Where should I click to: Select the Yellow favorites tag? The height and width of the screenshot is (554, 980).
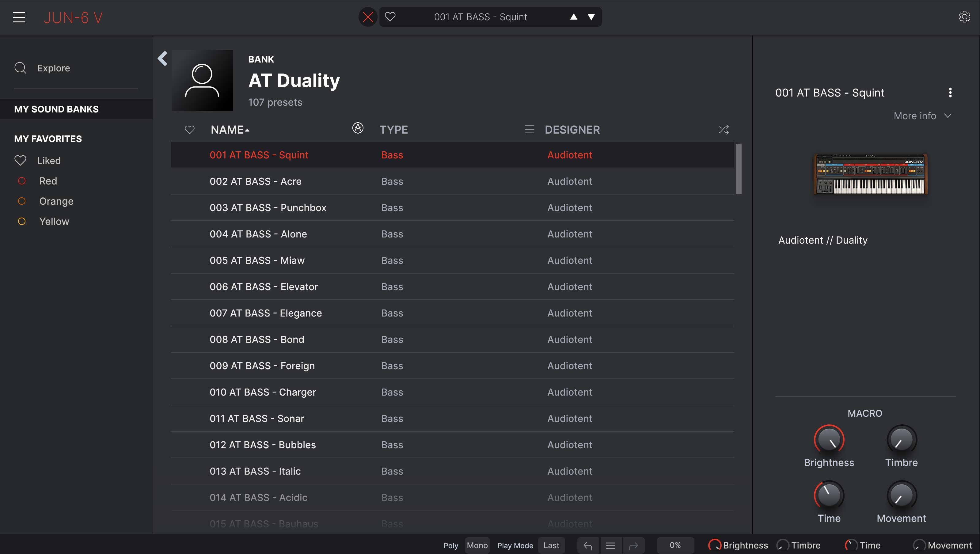point(54,222)
